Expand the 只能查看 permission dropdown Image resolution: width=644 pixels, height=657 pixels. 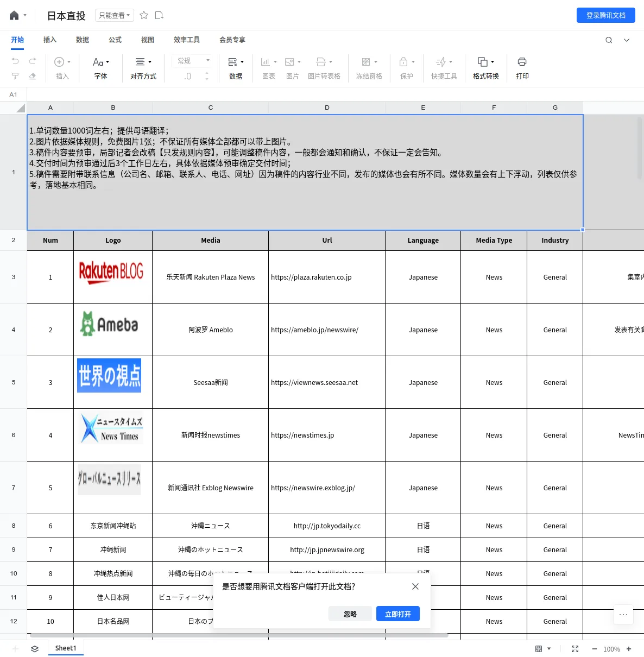114,15
